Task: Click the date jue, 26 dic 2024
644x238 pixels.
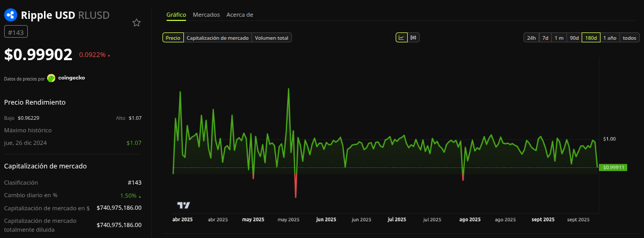Action: click(x=26, y=143)
